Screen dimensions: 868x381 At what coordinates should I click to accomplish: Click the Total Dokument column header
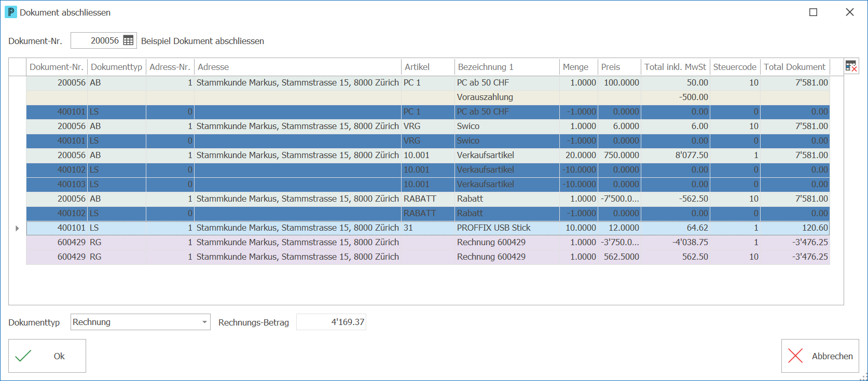coord(795,67)
